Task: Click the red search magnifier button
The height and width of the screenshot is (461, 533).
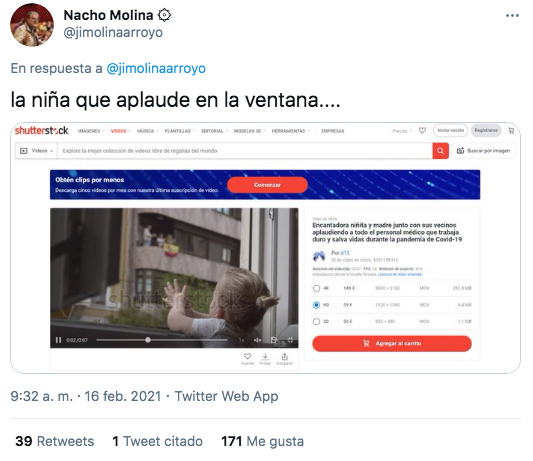Action: [441, 151]
